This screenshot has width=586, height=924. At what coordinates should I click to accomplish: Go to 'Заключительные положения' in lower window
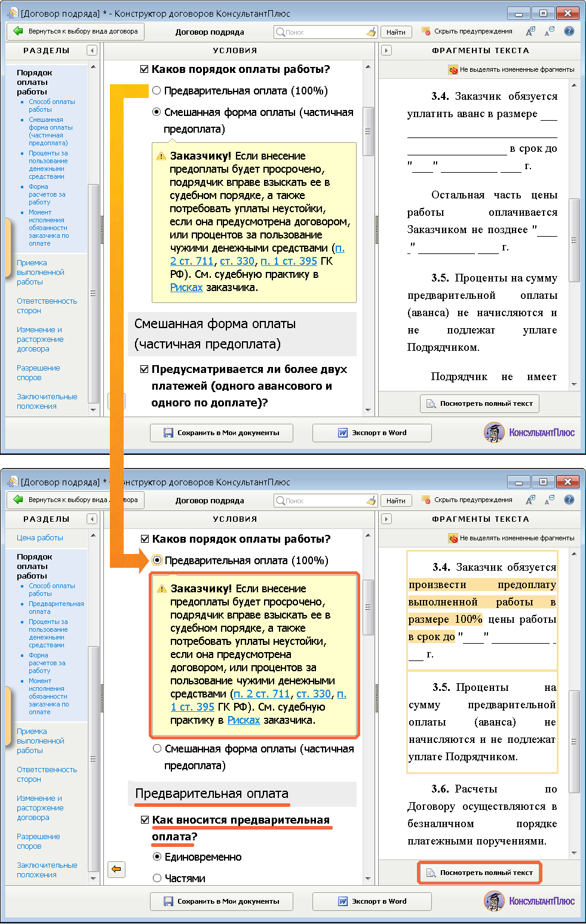(x=47, y=870)
